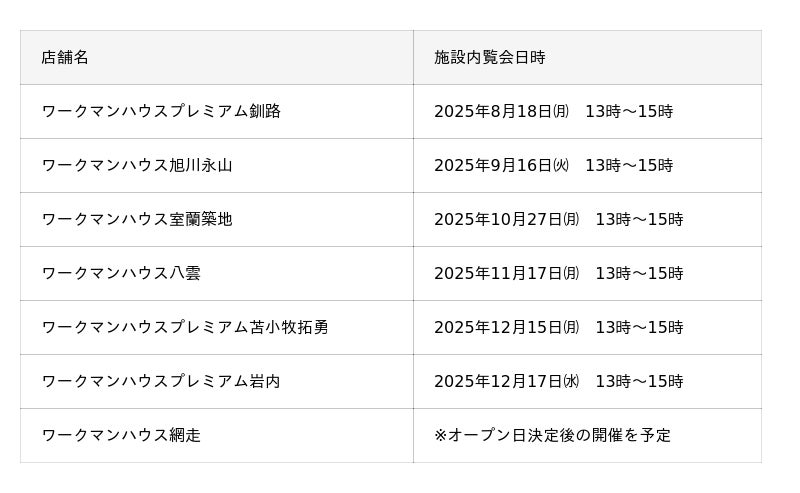Click date 2025年10月27日 cell
The height and width of the screenshot is (493, 800).
(558, 219)
